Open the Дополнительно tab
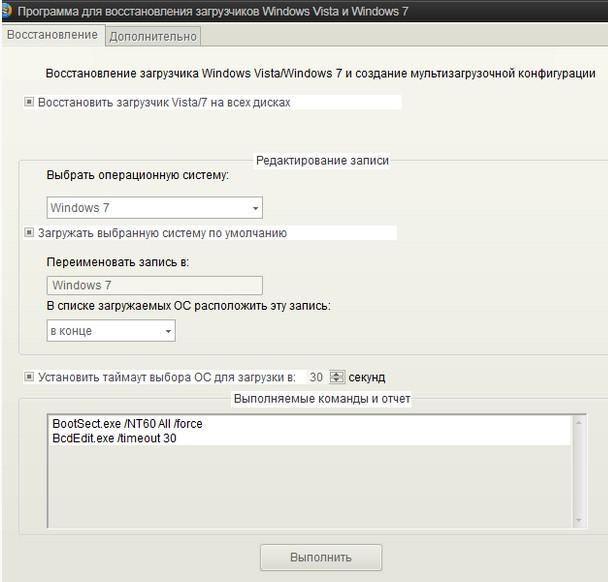608x582 pixels. click(153, 36)
